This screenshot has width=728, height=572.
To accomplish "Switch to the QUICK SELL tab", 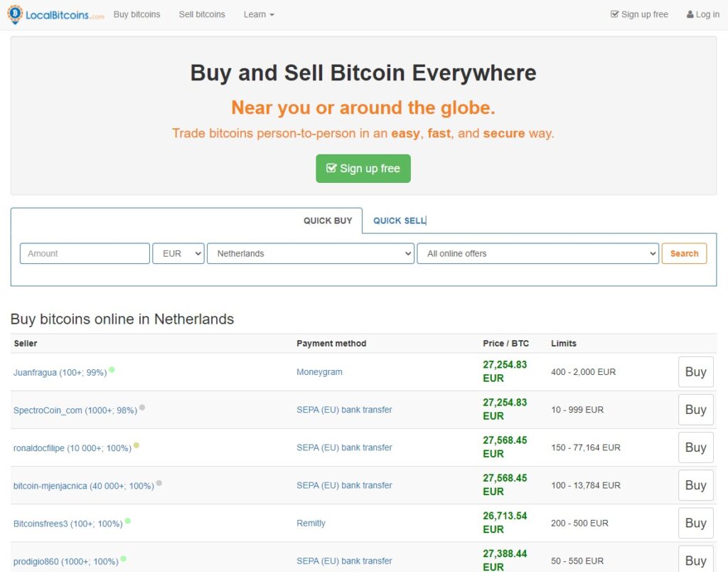I will click(400, 221).
